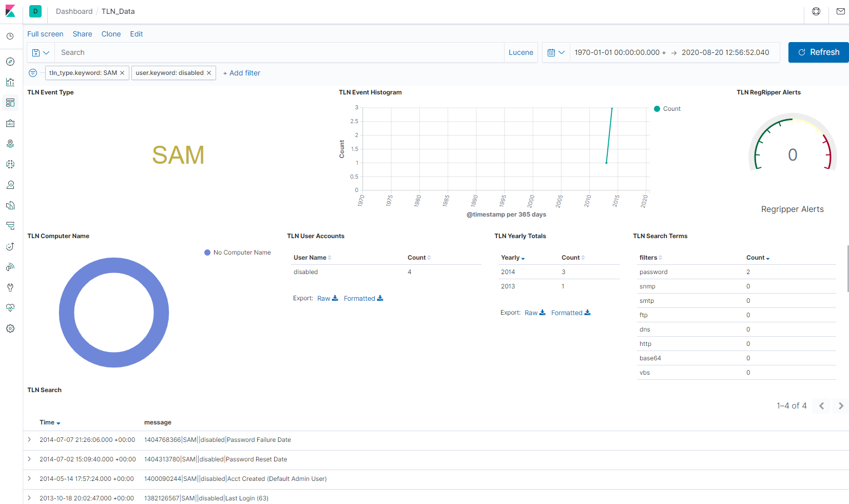This screenshot has width=849, height=504.
Task: Expand the 2014-05-14 17:57:24 row
Action: tap(29, 478)
